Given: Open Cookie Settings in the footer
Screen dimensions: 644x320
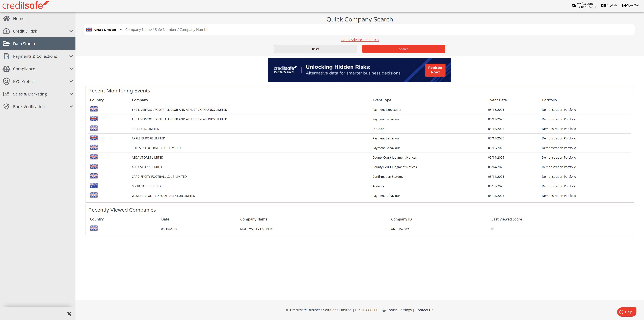Looking at the screenshot, I should pyautogui.click(x=399, y=310).
